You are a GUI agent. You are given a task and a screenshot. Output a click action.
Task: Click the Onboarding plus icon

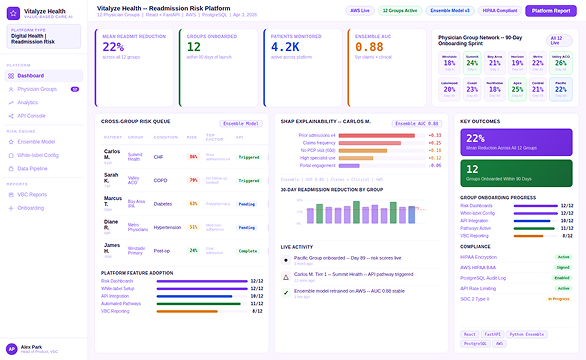[x=11, y=208]
